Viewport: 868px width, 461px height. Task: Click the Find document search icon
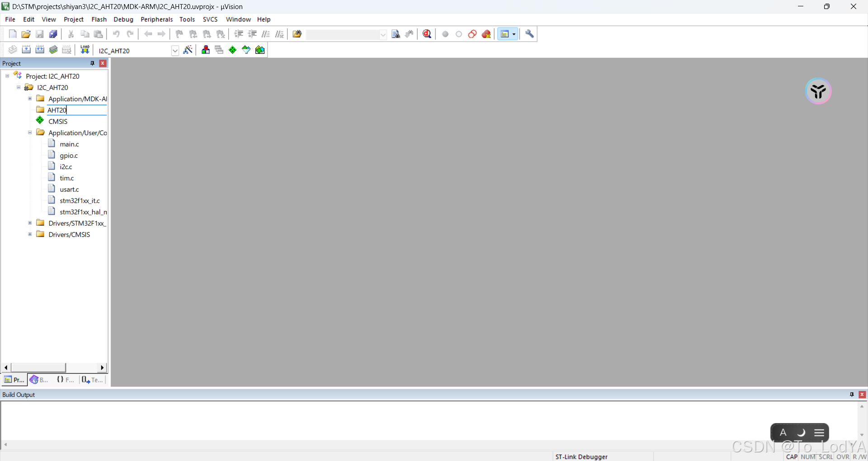tap(396, 34)
